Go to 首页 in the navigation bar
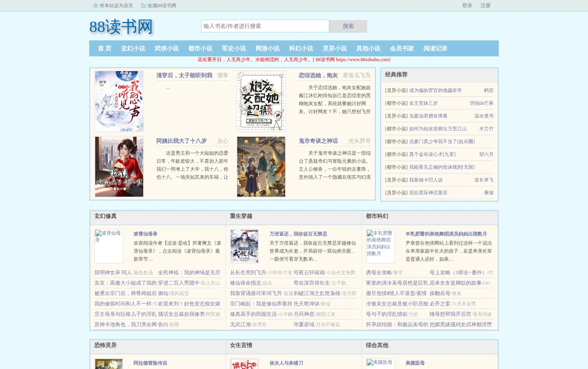The height and width of the screenshot is (369, 588). [x=105, y=48]
